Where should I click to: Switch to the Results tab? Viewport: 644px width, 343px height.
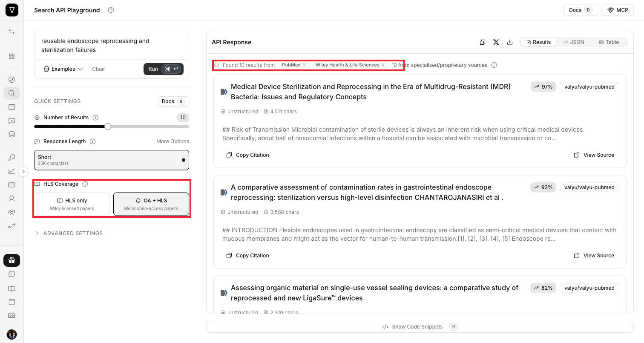pos(538,42)
